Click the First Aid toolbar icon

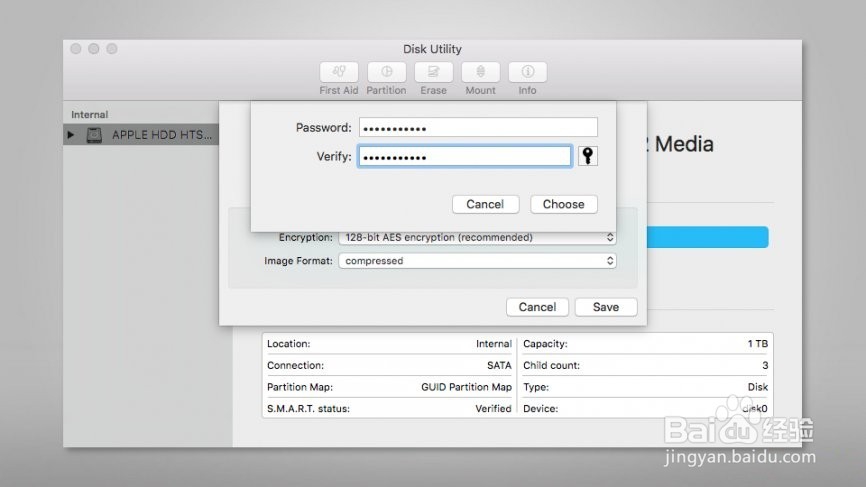pos(339,72)
